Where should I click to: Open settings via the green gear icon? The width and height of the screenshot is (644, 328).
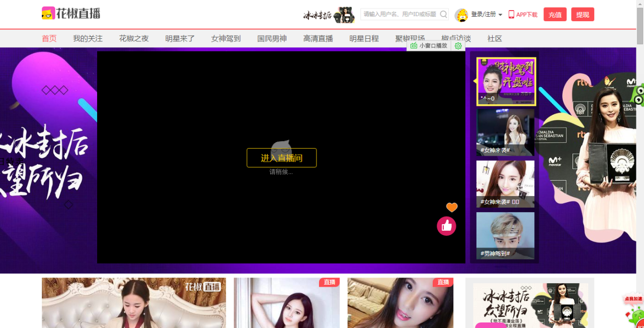point(458,46)
